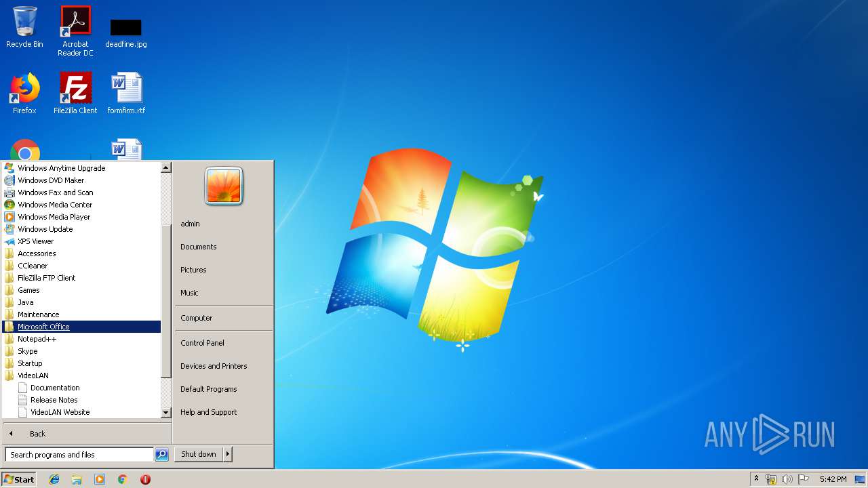Open the Recycle Bin desktop icon

[24, 27]
